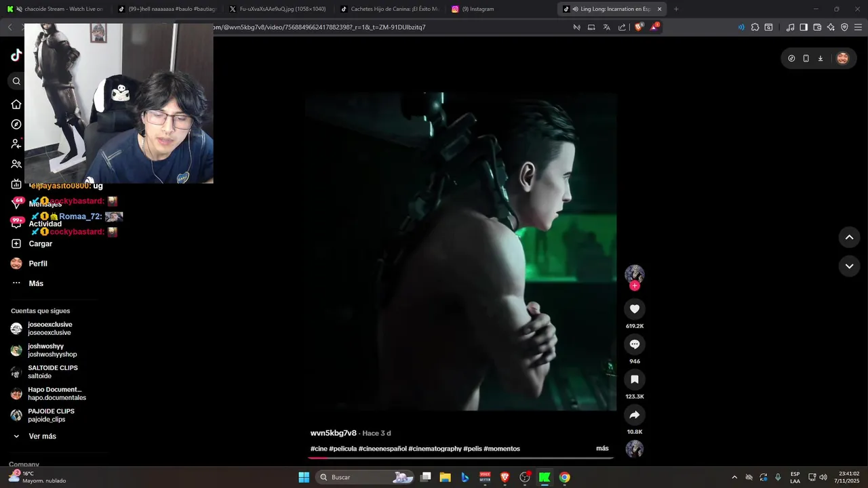Switch to the Instagram browser tab
The width and height of the screenshot is (868, 488).
(x=500, y=9)
